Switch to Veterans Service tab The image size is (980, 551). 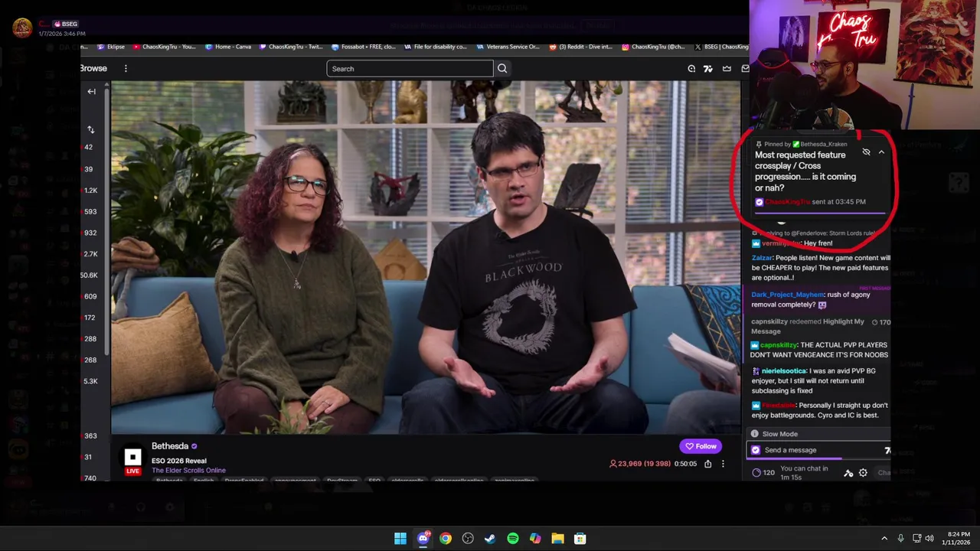point(508,47)
